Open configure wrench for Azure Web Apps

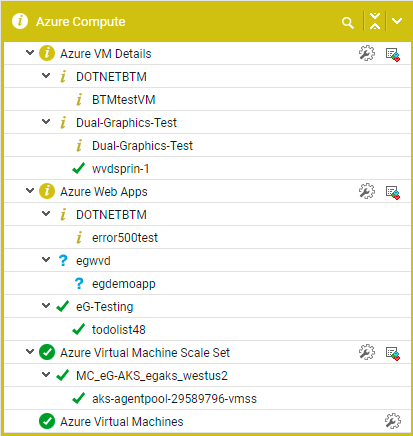(367, 191)
